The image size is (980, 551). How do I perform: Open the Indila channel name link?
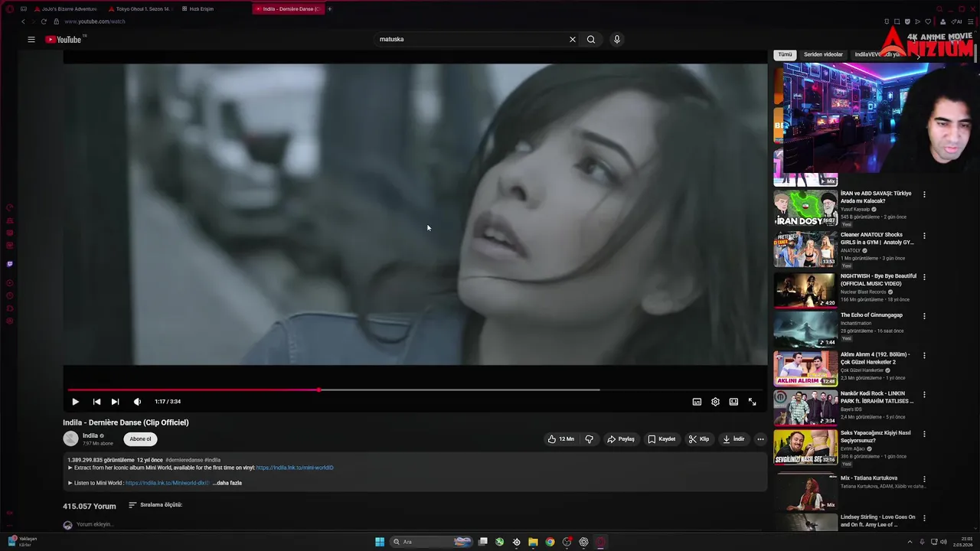[x=90, y=435]
